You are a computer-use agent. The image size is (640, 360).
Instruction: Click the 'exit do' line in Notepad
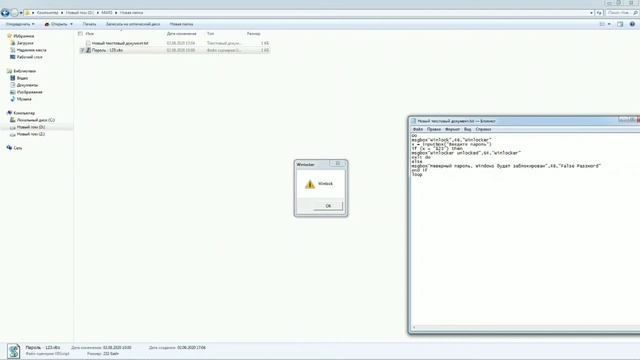[x=421, y=157]
